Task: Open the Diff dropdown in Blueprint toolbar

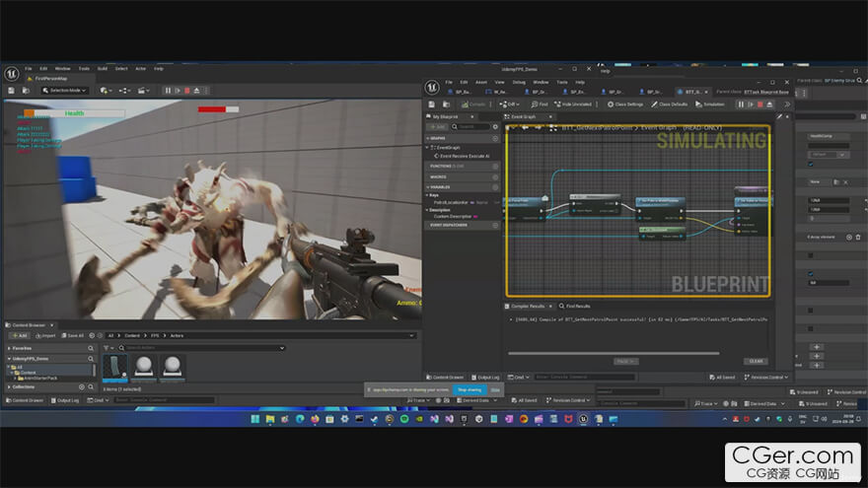Action: pos(510,105)
